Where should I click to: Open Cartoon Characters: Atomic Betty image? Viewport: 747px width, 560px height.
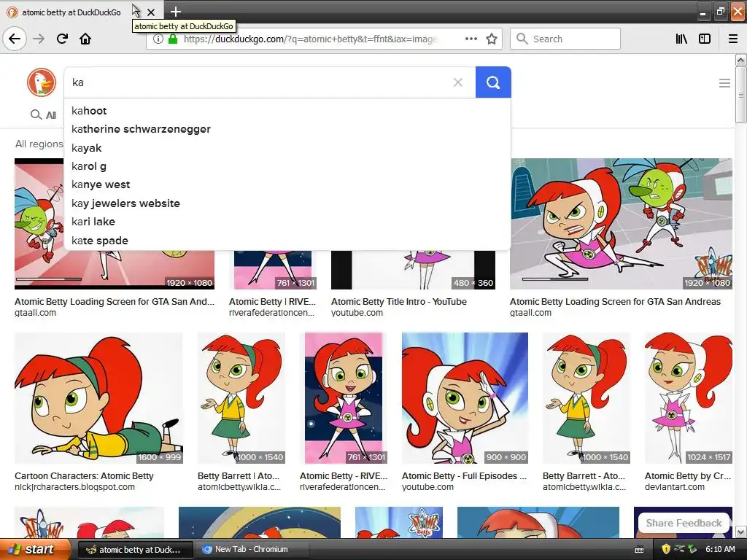pyautogui.click(x=98, y=398)
